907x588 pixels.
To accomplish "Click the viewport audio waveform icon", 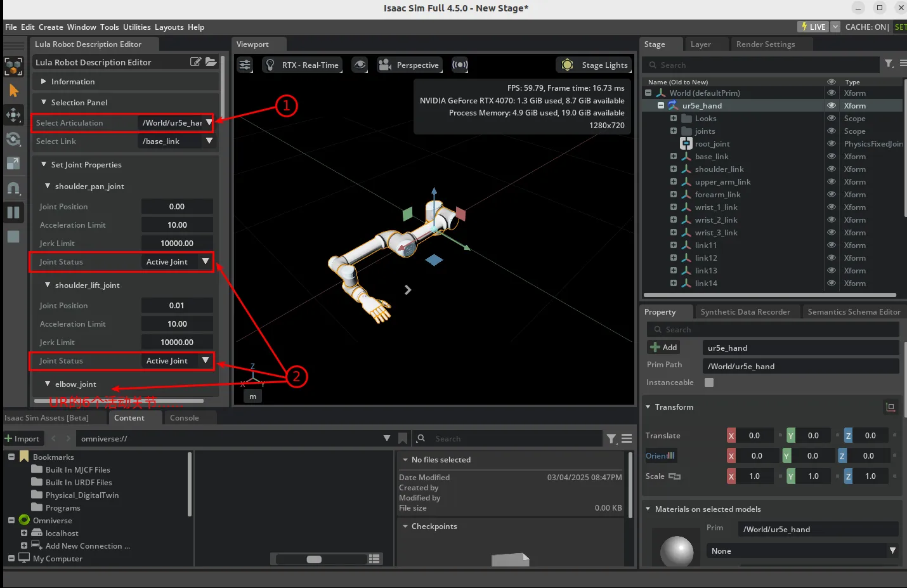I will point(460,65).
